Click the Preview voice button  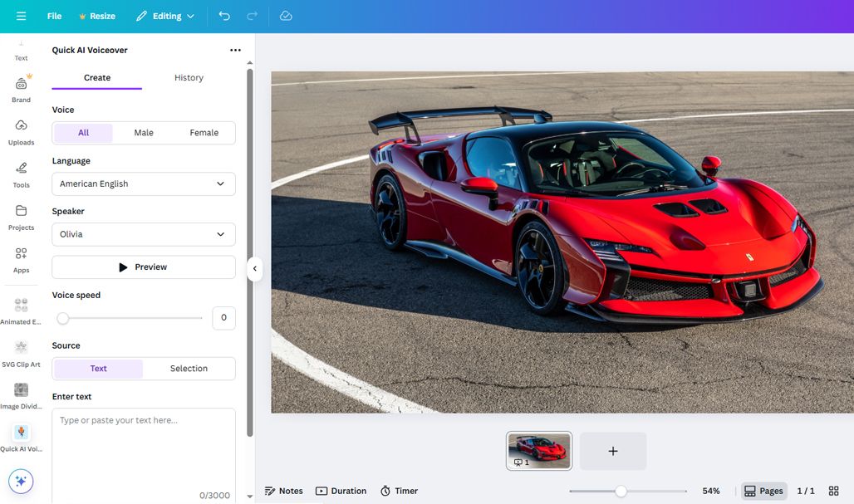(x=144, y=267)
